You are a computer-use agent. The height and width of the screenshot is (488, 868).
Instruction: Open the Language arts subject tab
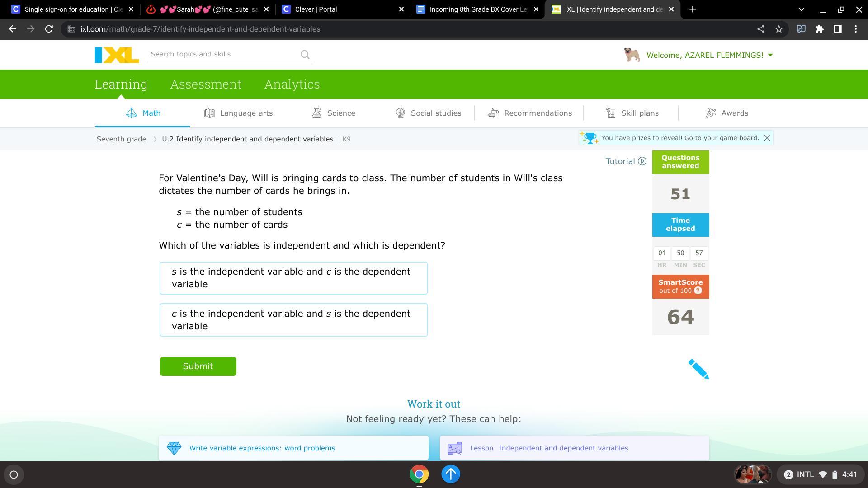[x=239, y=113]
